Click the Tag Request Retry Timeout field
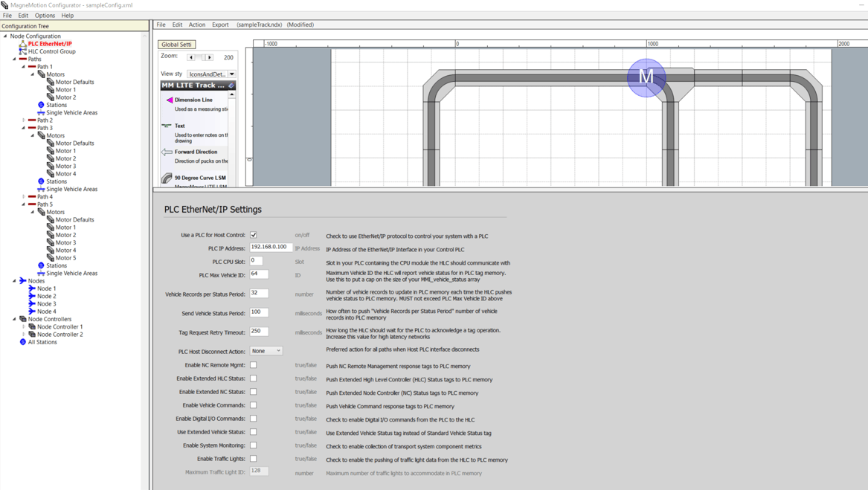 (x=259, y=331)
